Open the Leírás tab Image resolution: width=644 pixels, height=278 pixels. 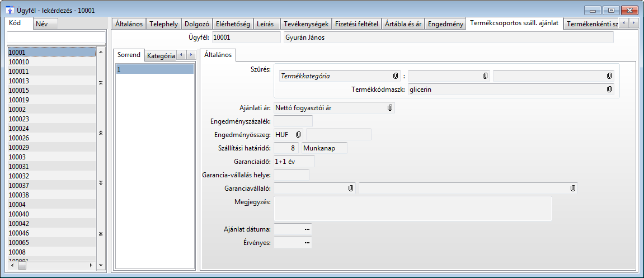point(266,24)
